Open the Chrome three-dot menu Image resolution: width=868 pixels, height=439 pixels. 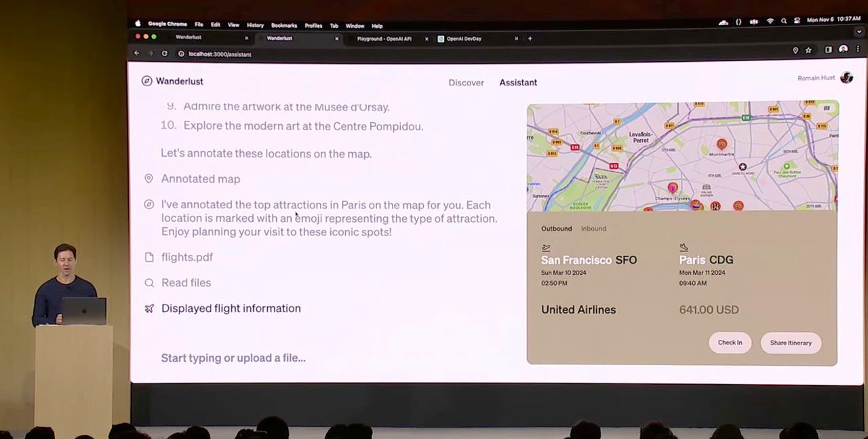click(x=858, y=50)
